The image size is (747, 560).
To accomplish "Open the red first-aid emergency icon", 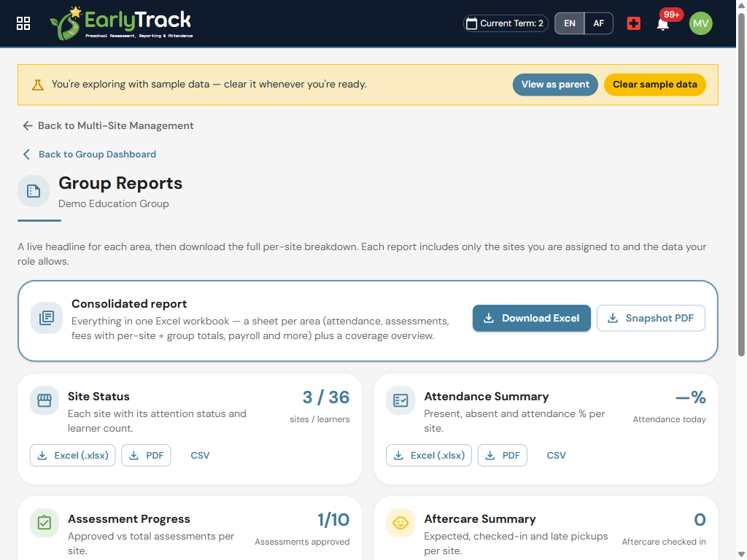I will (x=634, y=23).
